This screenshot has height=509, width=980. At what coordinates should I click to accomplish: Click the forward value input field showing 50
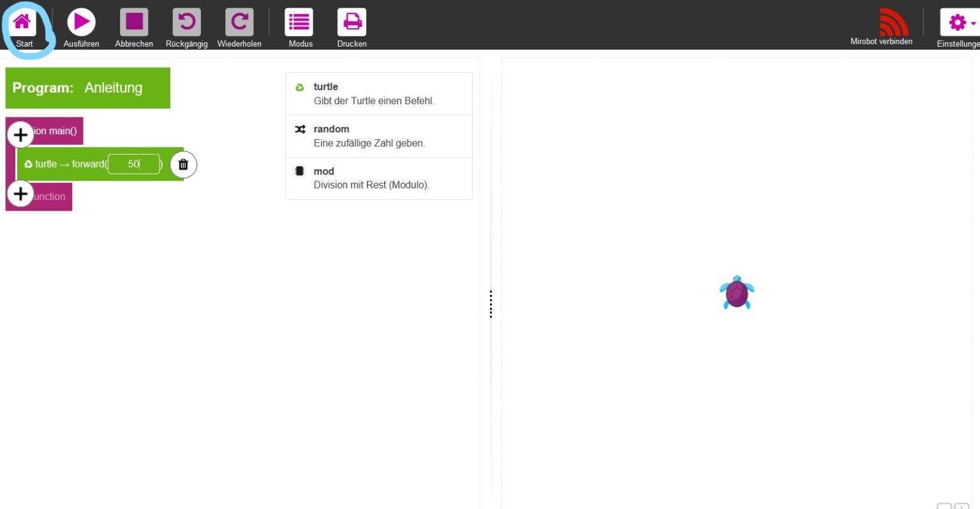(133, 164)
